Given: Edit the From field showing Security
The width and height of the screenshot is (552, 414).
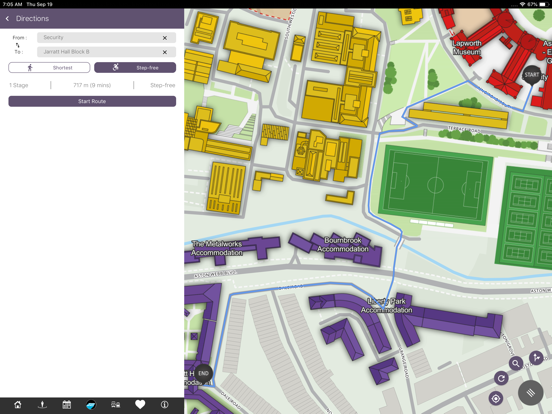Looking at the screenshot, I should [106, 37].
